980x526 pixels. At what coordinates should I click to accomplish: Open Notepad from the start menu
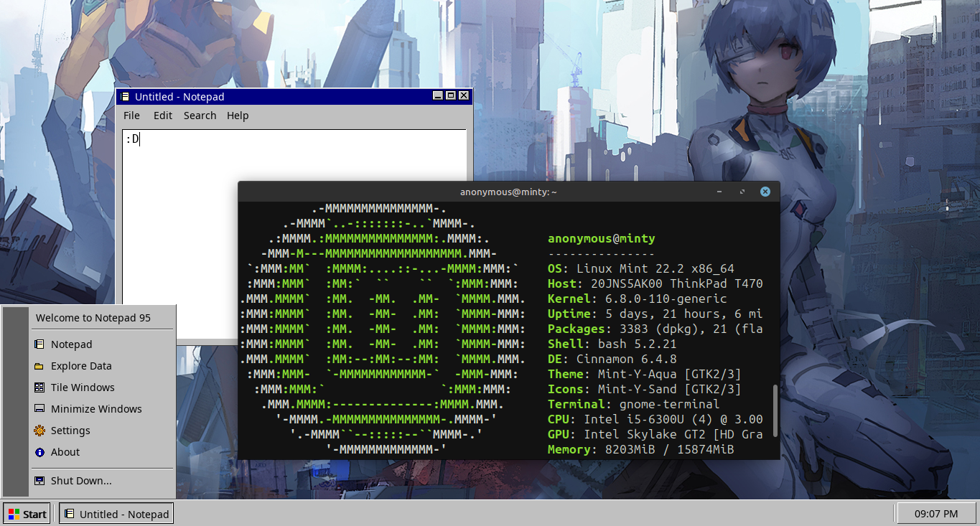(x=102, y=344)
